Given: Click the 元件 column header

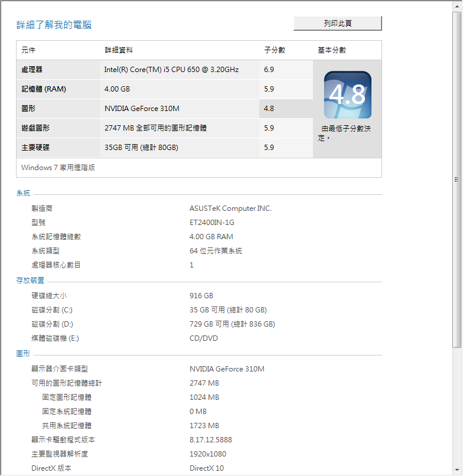Looking at the screenshot, I should pyautogui.click(x=28, y=50).
